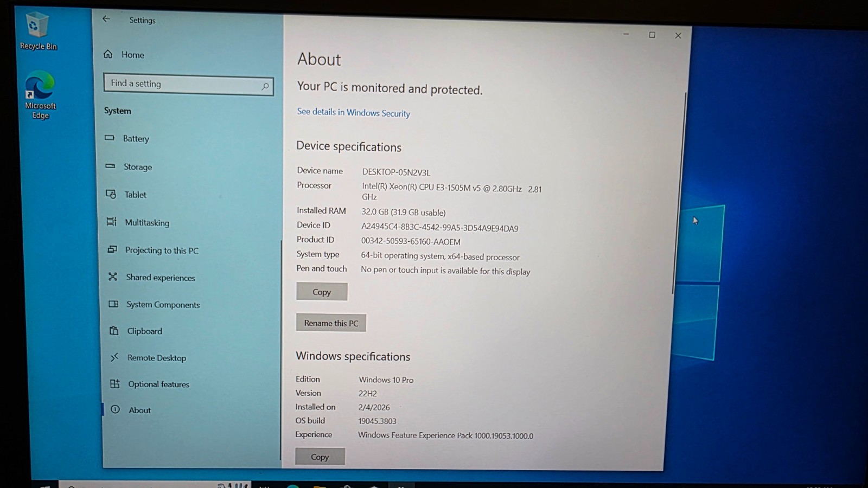Click the sidebar navigation scrollbar
This screenshot has width=868, height=488.
click(281, 350)
